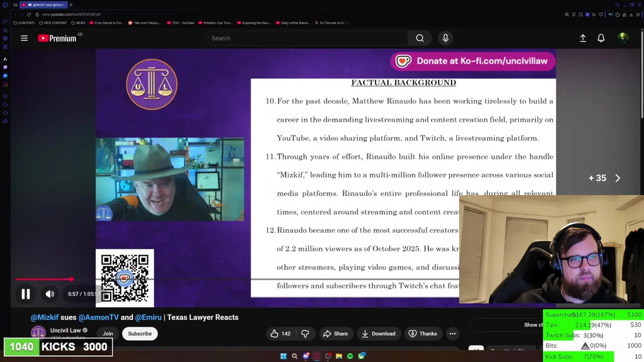
Task: Subscribe to Uncivil Law channel
Action: (x=139, y=334)
